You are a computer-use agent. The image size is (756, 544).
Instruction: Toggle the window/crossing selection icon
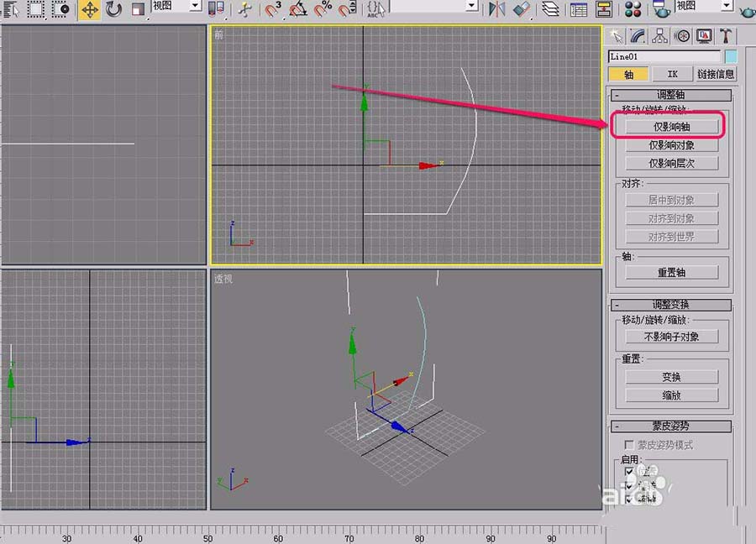click(60, 8)
